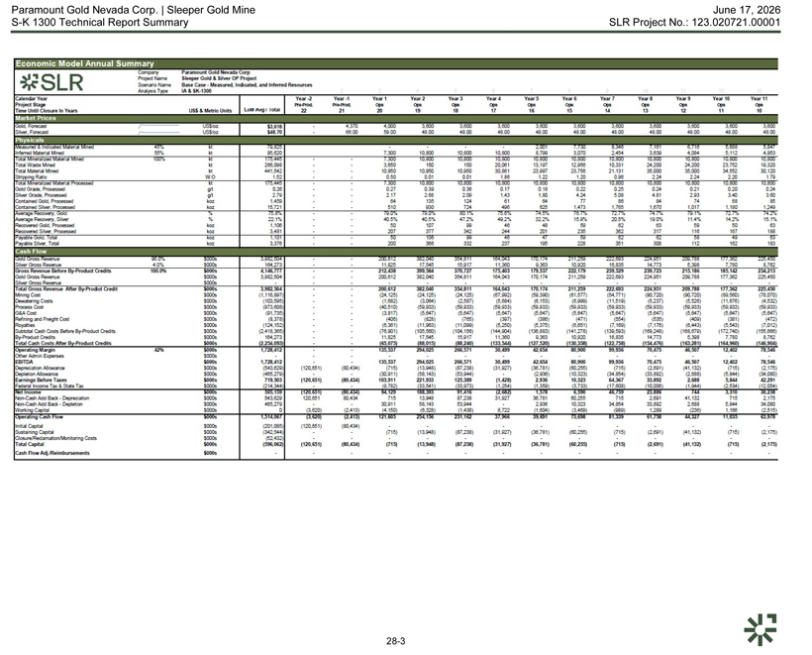Viewport: 812px width, 655px height.
Task: Click the '$3,618' LoM gold price value
Action: coord(274,126)
